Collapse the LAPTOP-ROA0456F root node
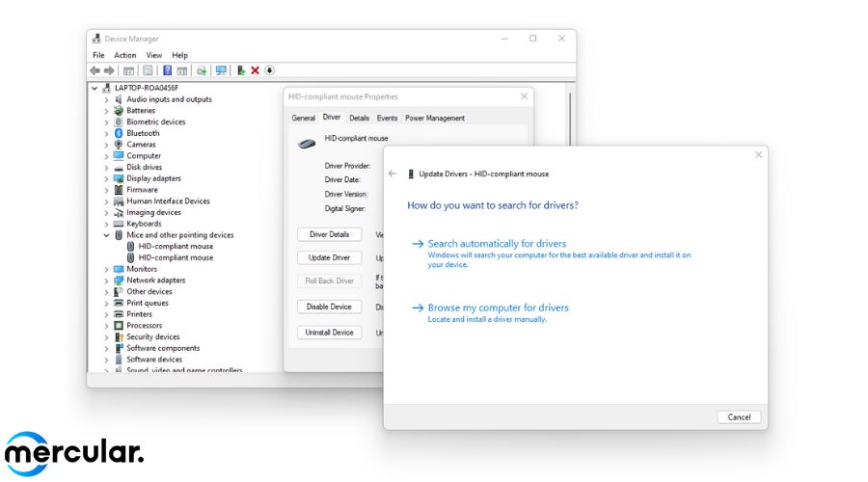The image size is (868, 482). click(95, 88)
